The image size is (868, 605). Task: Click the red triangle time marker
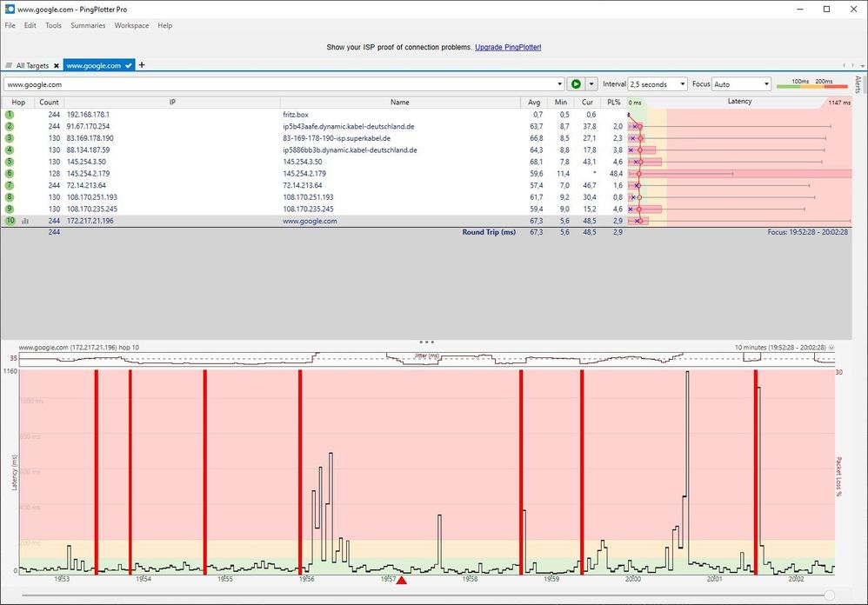tap(402, 580)
